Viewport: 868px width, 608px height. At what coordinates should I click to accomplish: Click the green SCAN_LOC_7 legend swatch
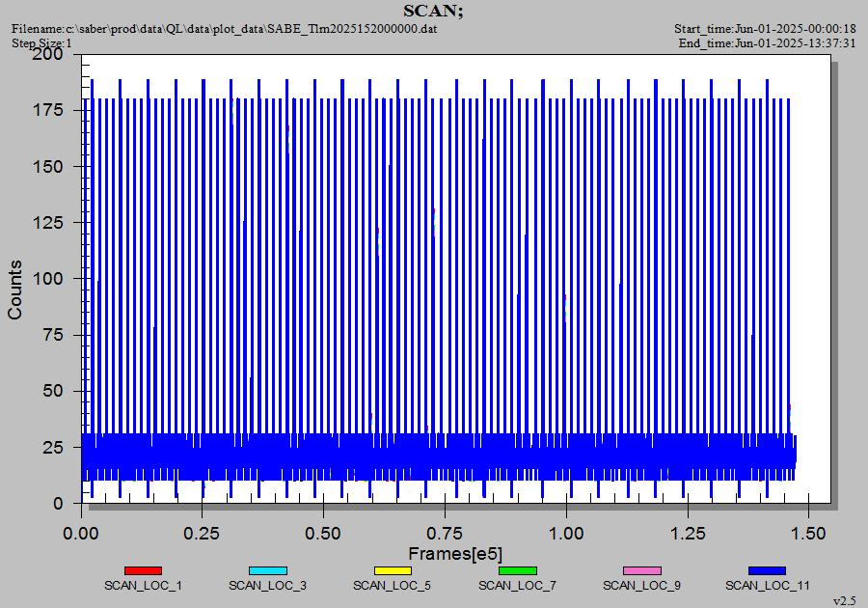518,571
